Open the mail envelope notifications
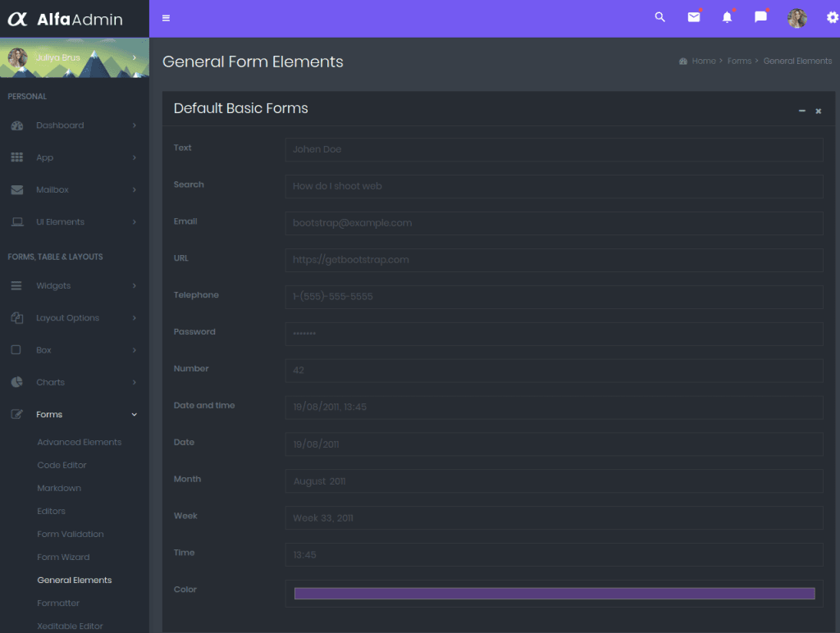Viewport: 840px width, 633px height. click(694, 17)
